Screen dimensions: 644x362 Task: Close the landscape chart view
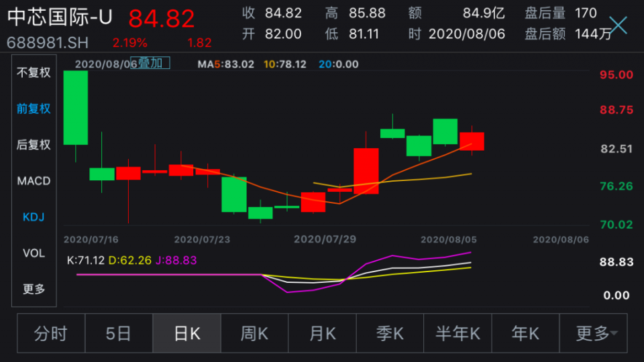click(x=617, y=25)
